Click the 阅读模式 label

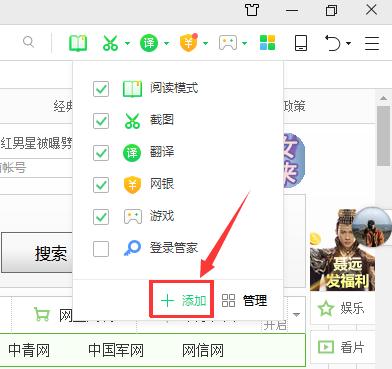(x=174, y=88)
